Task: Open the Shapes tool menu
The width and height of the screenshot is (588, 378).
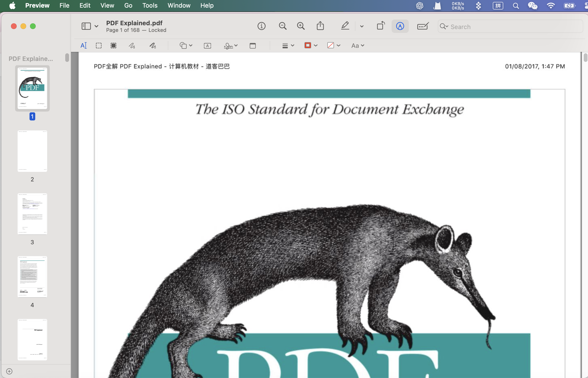Action: pos(186,45)
